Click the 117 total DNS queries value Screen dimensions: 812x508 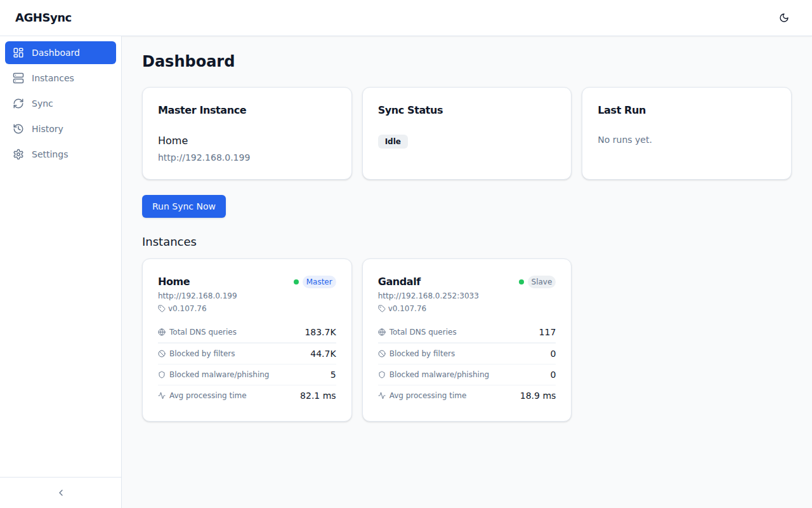click(547, 332)
